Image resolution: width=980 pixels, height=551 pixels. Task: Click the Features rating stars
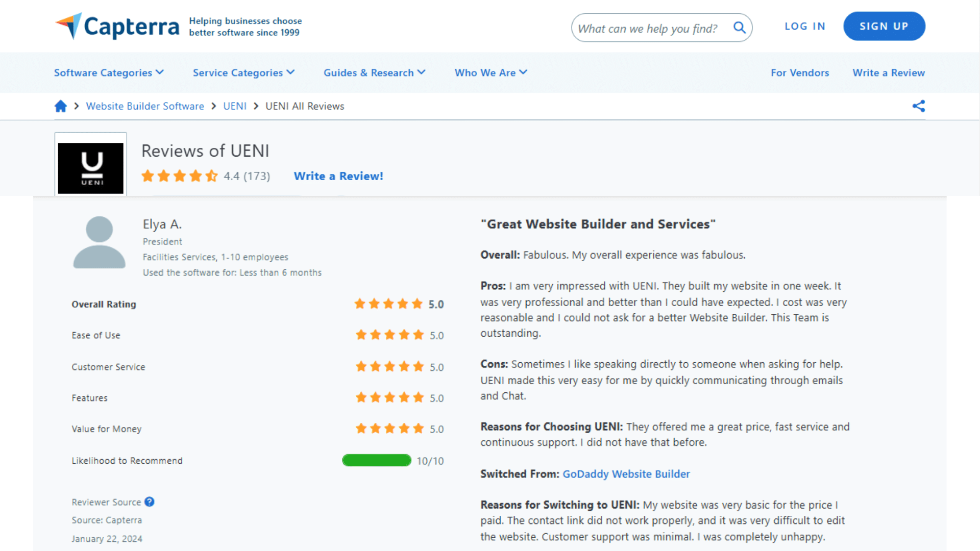[390, 397]
